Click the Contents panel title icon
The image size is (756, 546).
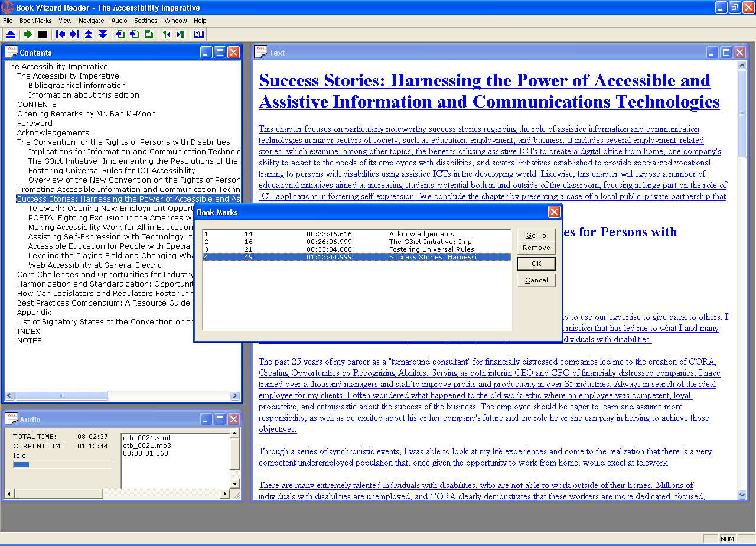pyautogui.click(x=11, y=53)
